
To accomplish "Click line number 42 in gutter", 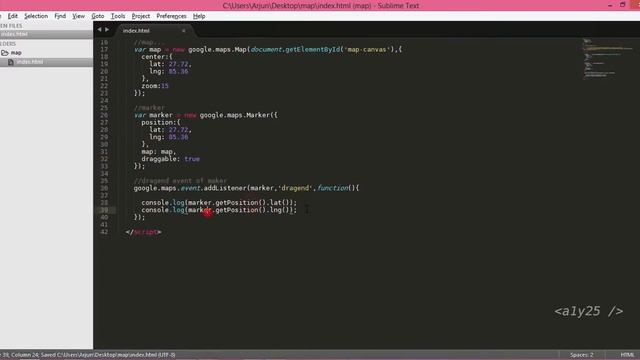I will point(104,232).
